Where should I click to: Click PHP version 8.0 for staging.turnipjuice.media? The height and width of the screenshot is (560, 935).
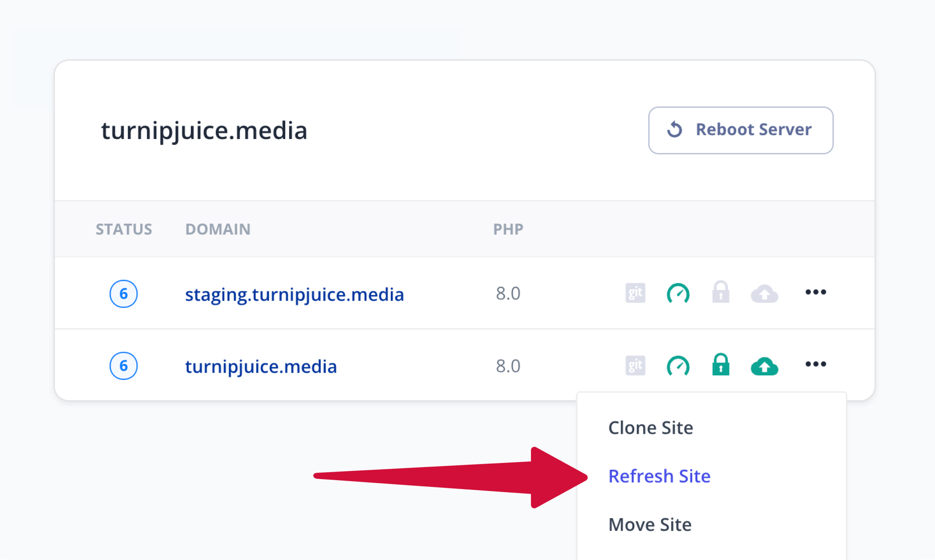pos(508,293)
